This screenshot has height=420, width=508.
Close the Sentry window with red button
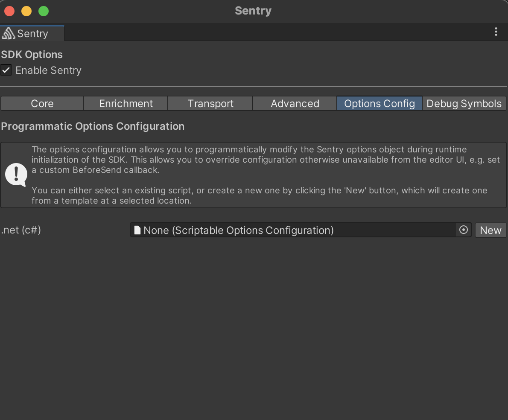point(9,11)
